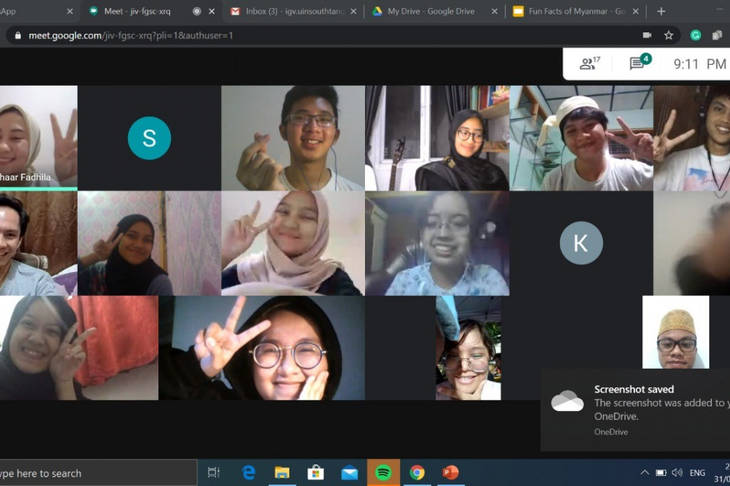This screenshot has width=730, height=486.
Task: Select the tile of person in white knit cap
Action: pyautogui.click(x=581, y=138)
